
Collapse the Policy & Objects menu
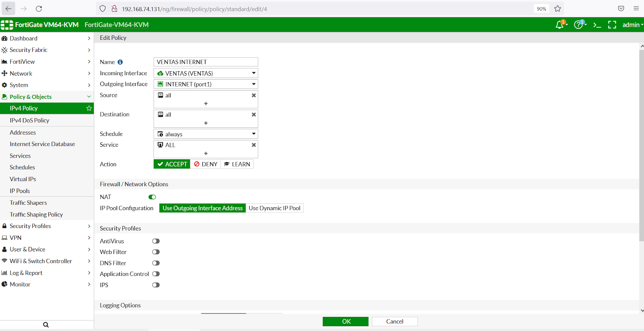pos(47,97)
